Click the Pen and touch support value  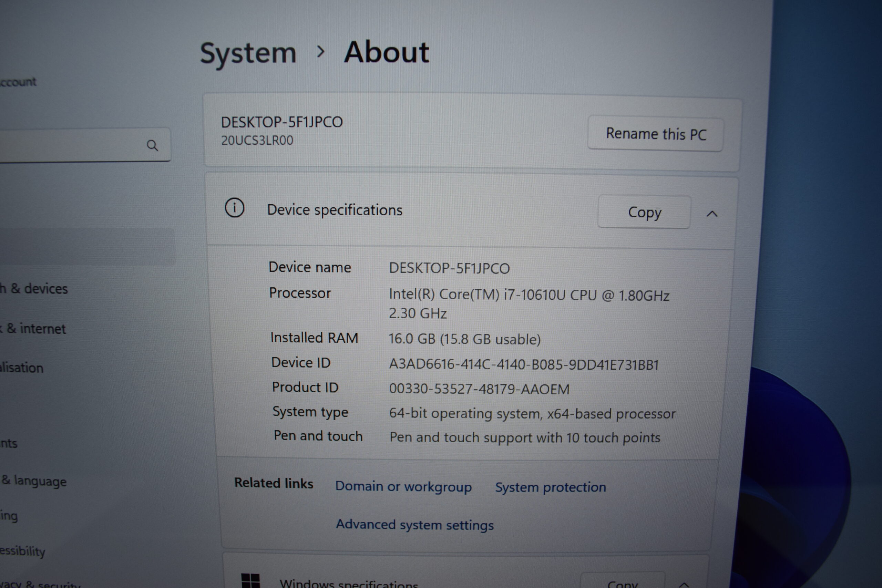tap(525, 437)
